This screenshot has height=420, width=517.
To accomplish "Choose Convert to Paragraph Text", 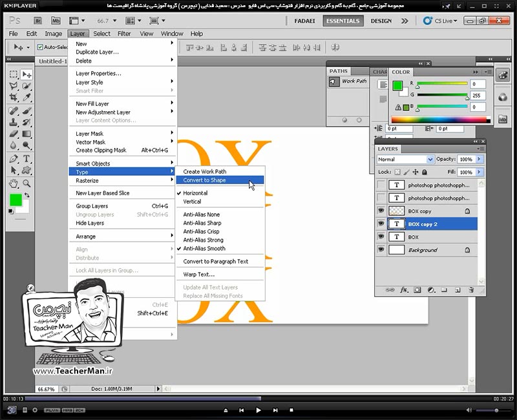I will pos(220,262).
